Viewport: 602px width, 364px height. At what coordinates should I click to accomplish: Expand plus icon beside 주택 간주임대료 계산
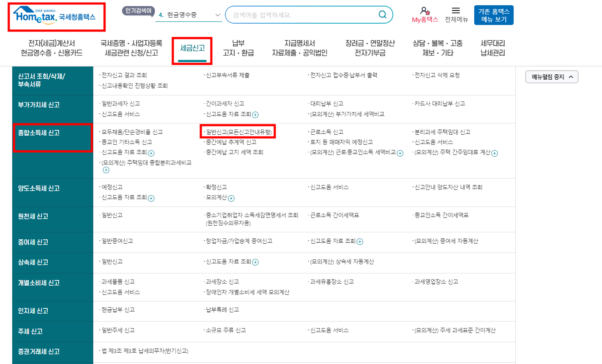pyautogui.click(x=494, y=153)
